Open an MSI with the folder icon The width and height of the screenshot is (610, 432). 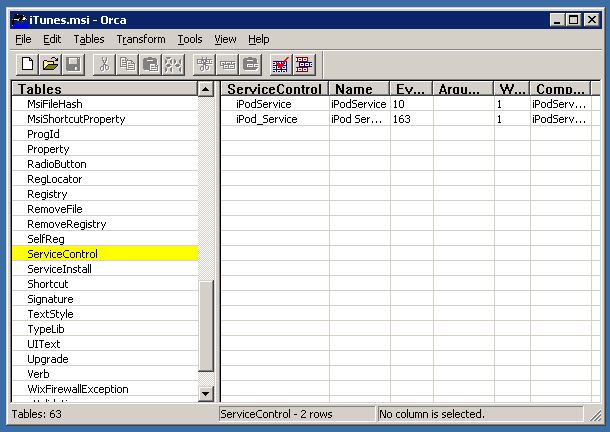[49, 64]
